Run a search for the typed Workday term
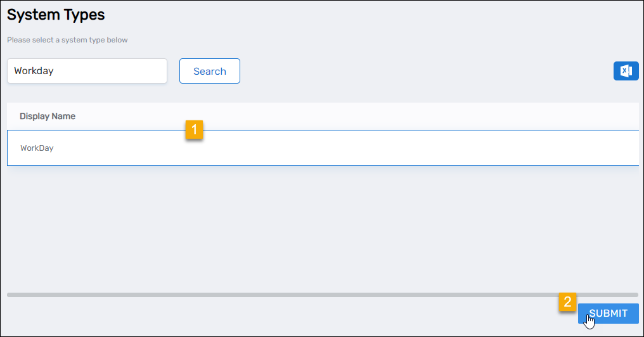This screenshot has height=337, width=644. pos(209,71)
